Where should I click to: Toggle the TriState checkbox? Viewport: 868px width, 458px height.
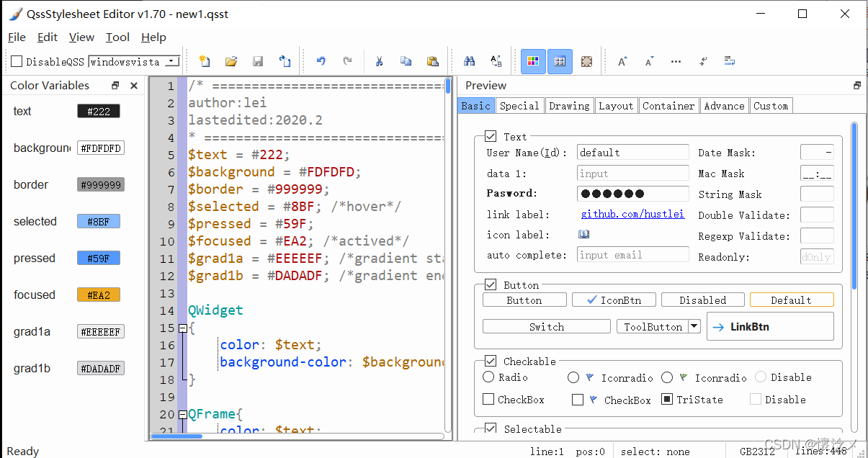click(667, 399)
